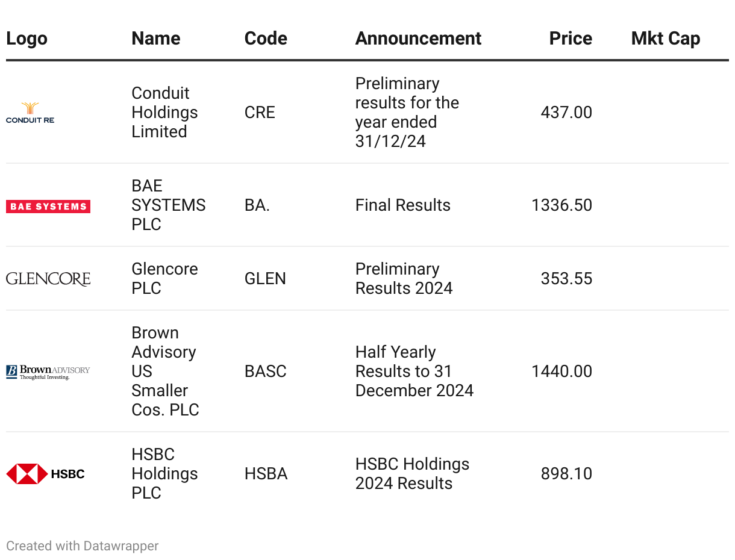735x560 pixels.
Task: Click the HSBC logo
Action: point(45,474)
